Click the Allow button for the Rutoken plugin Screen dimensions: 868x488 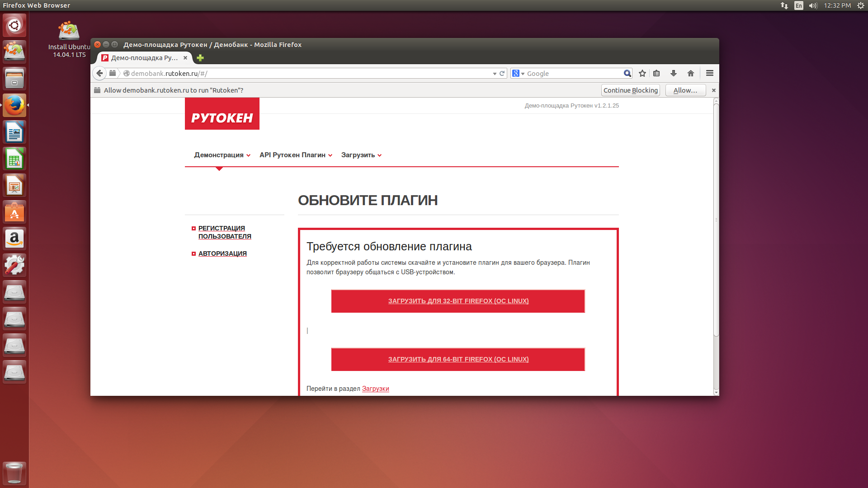point(685,90)
